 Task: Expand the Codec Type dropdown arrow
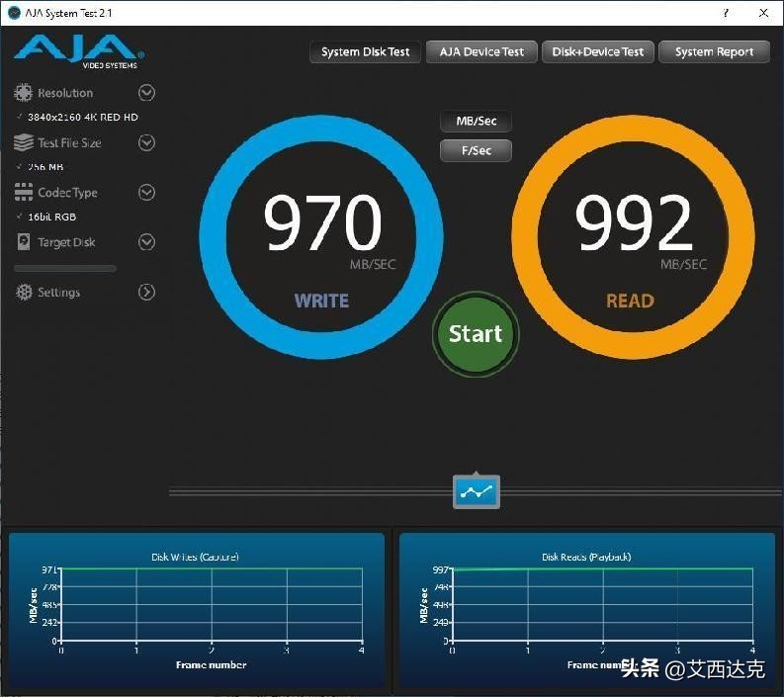pos(146,193)
